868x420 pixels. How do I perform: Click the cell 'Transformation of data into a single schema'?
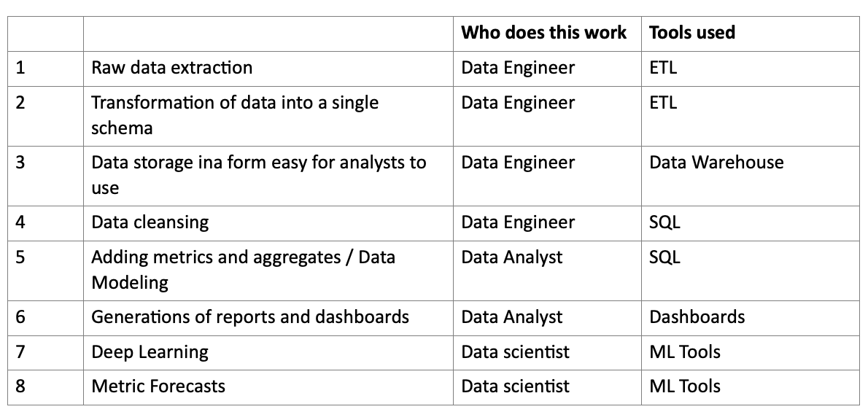point(268,116)
